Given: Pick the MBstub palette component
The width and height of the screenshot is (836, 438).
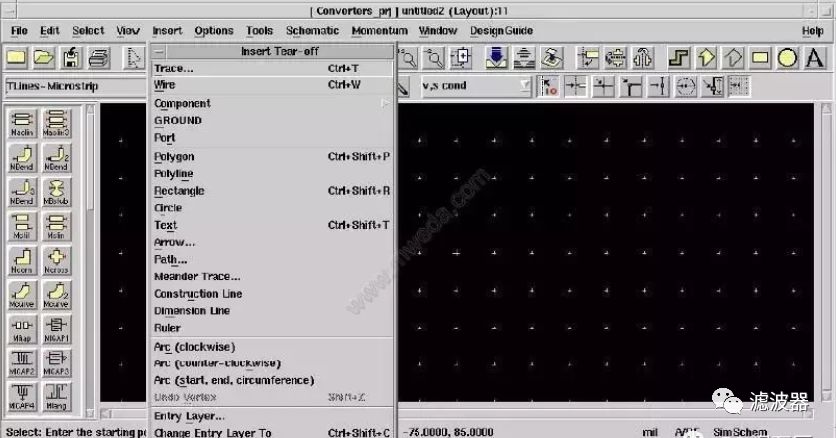Looking at the screenshot, I should click(x=56, y=192).
